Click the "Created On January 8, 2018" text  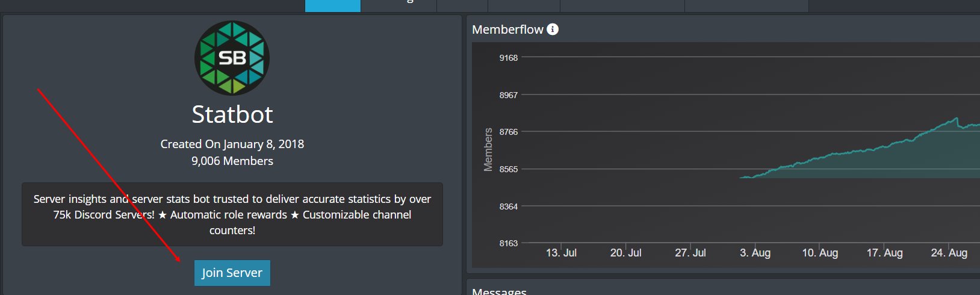click(232, 144)
